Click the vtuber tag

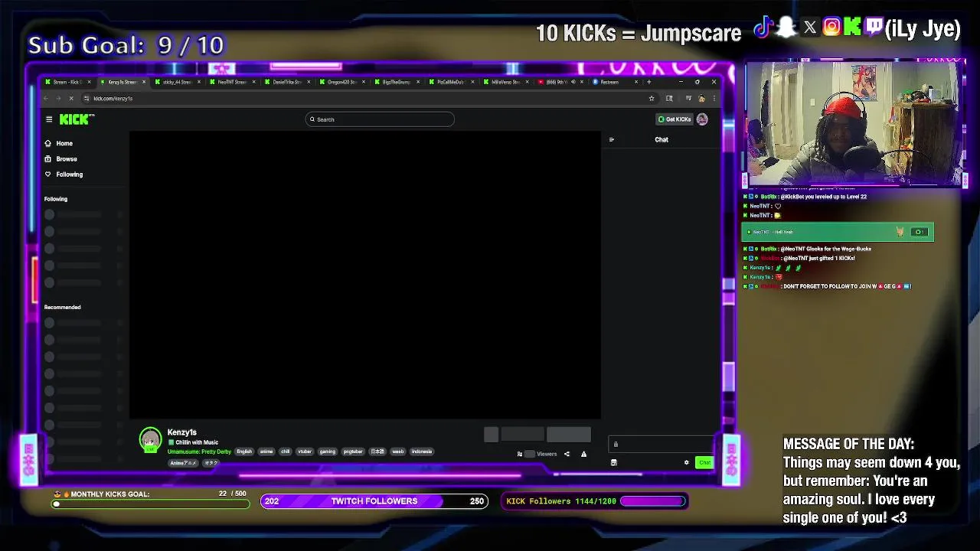pos(305,452)
